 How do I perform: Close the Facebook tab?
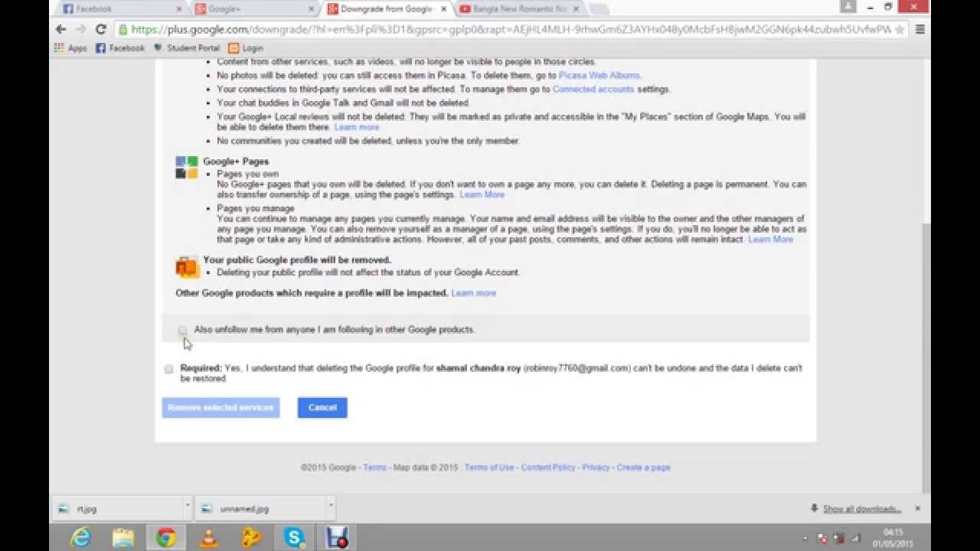[x=179, y=9]
